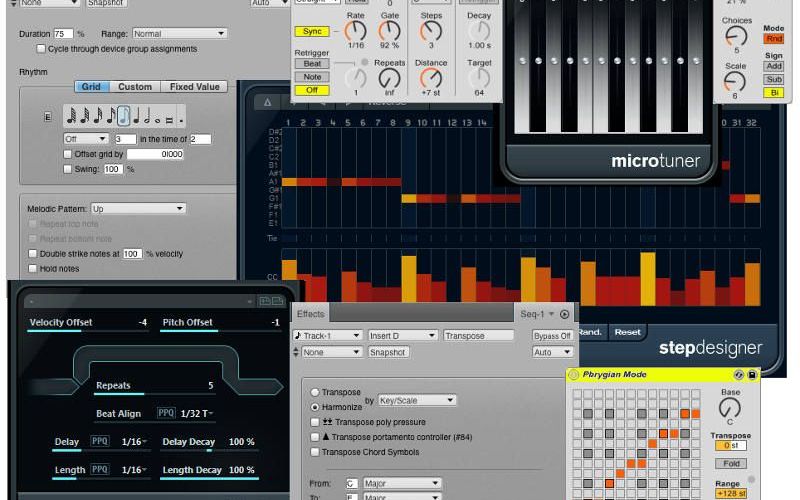Viewport: 800px width, 500px height.
Task: Check Cycle through device group assignments
Action: 41,48
